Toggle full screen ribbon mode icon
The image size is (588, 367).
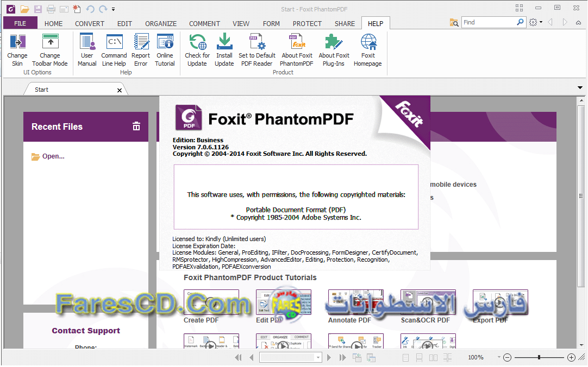click(x=519, y=8)
